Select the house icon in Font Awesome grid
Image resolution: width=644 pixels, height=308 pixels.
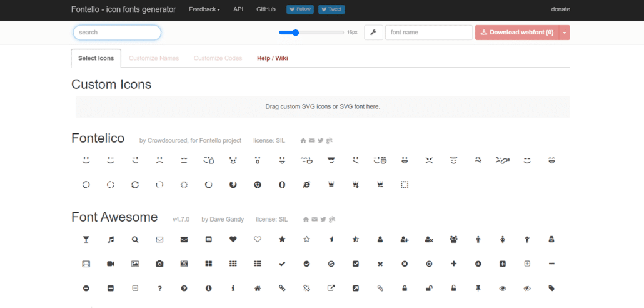coord(258,289)
